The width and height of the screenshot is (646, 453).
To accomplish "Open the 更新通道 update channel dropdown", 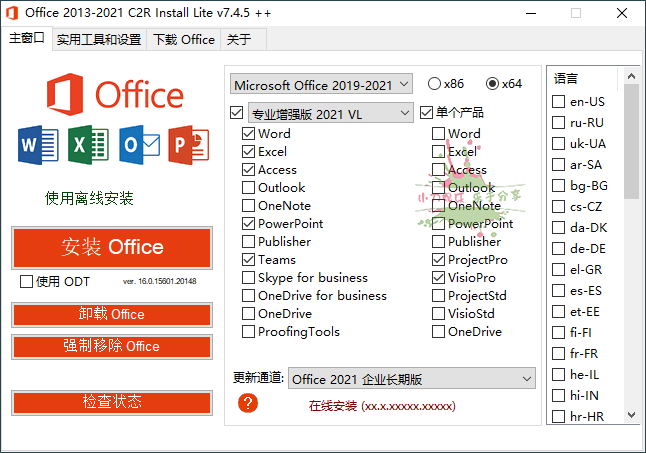I will click(411, 379).
